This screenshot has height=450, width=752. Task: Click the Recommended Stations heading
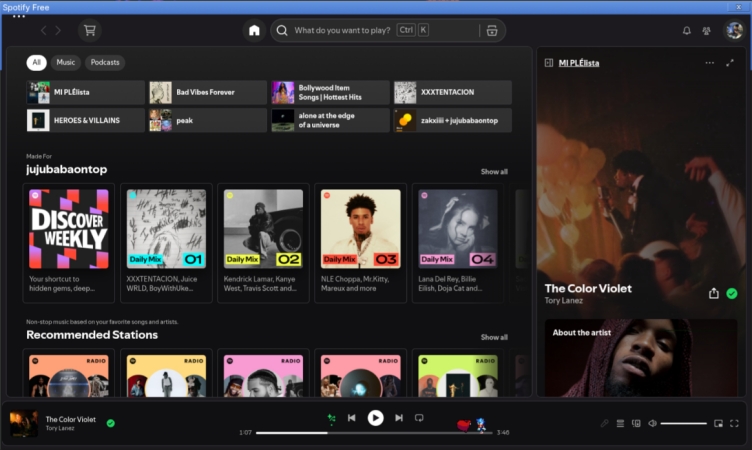pyautogui.click(x=92, y=335)
